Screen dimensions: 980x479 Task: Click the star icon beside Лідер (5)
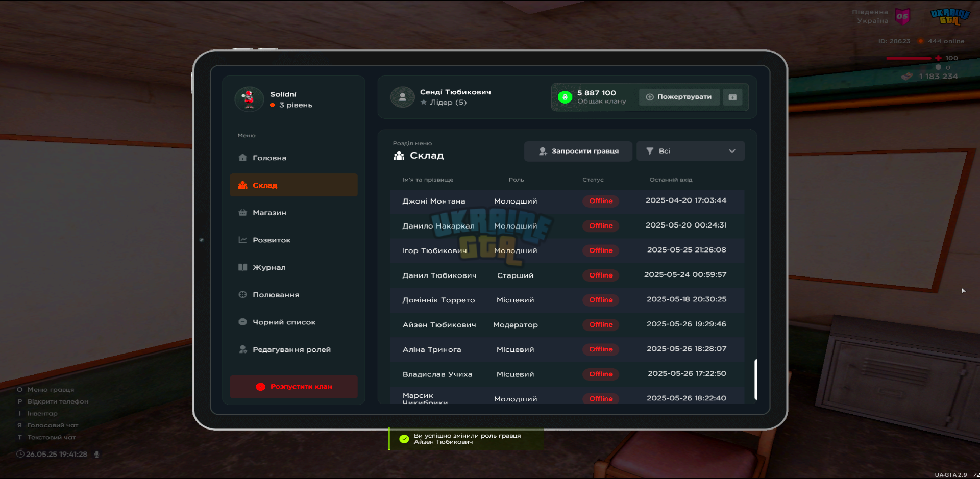424,102
